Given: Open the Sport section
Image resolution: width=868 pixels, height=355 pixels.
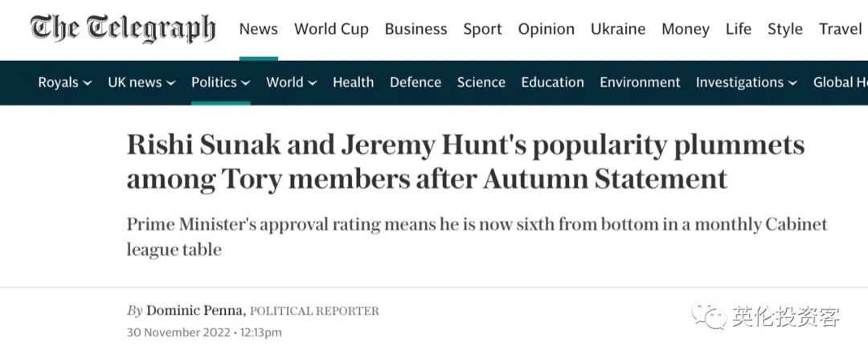Looking at the screenshot, I should click(x=483, y=29).
